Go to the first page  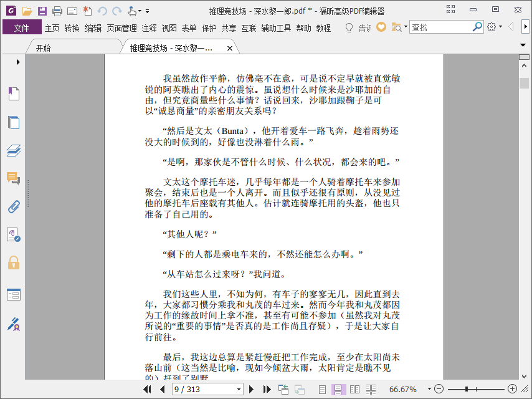click(x=147, y=389)
